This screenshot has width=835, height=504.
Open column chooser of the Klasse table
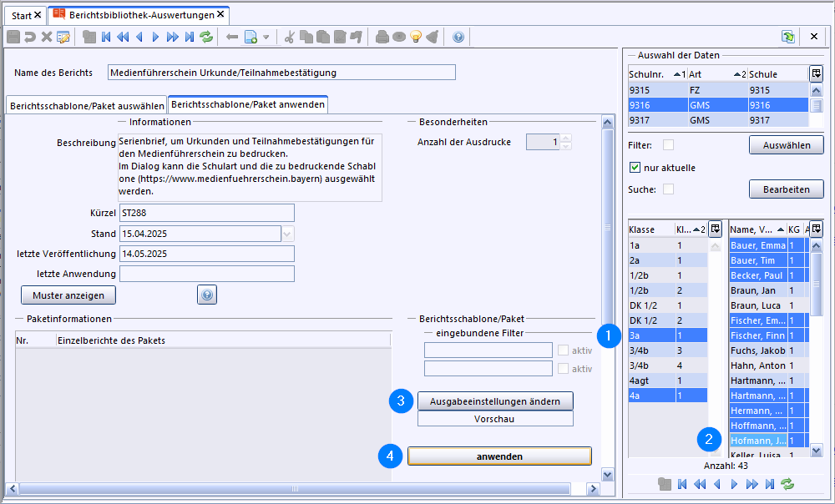point(716,229)
